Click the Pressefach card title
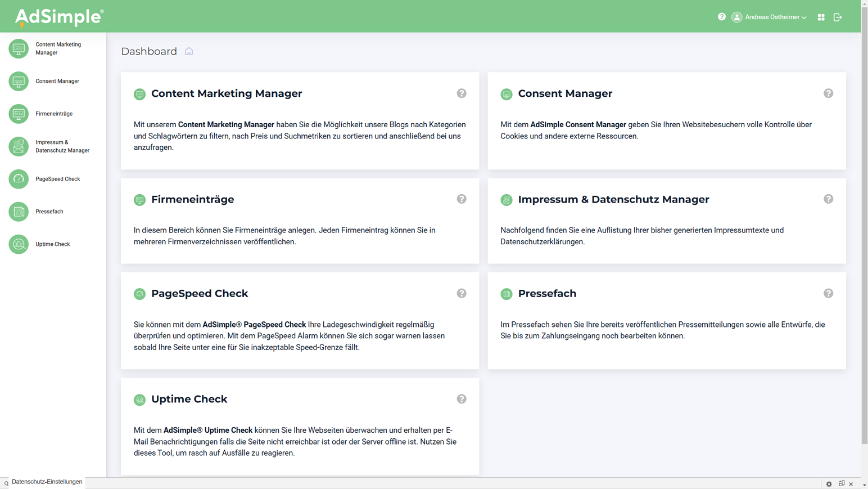Image resolution: width=868 pixels, height=489 pixels. [547, 294]
